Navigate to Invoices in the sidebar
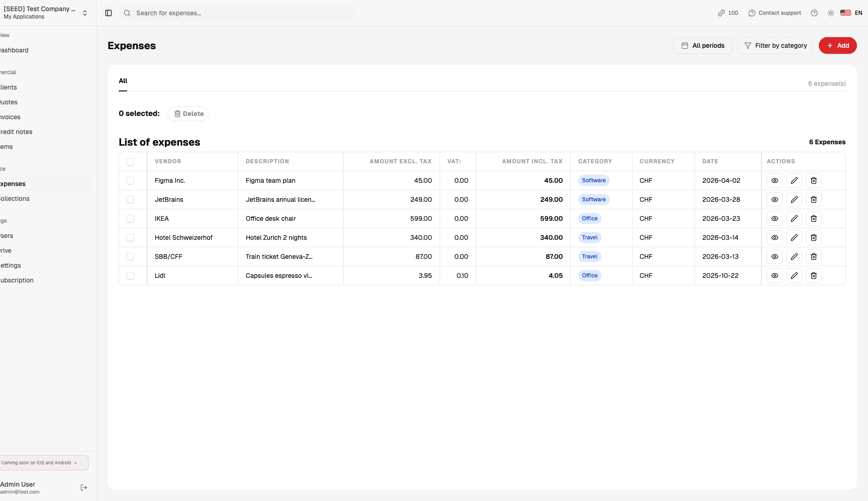 pos(9,117)
